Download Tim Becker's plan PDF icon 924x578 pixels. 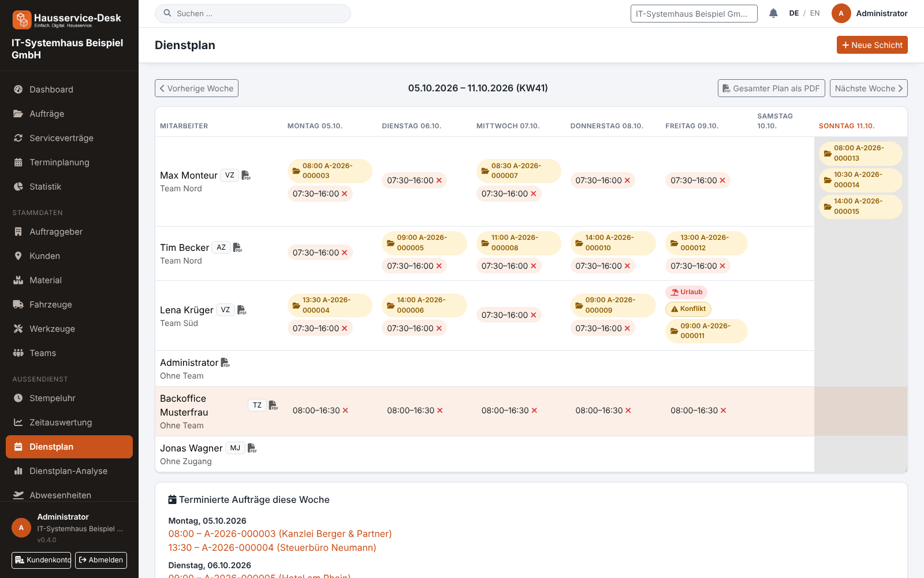pyautogui.click(x=237, y=247)
